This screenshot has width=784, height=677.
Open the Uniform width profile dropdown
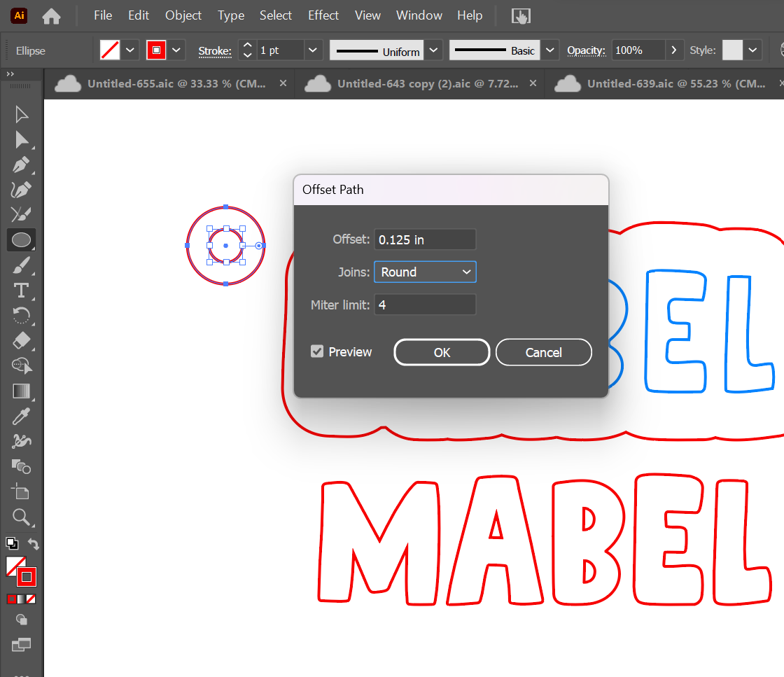click(434, 50)
